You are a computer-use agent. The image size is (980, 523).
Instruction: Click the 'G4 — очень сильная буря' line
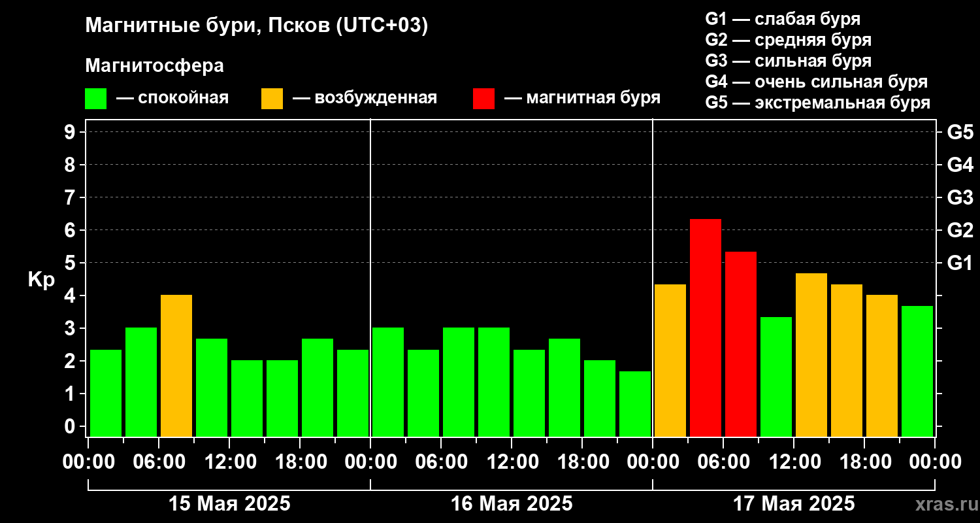(x=816, y=82)
